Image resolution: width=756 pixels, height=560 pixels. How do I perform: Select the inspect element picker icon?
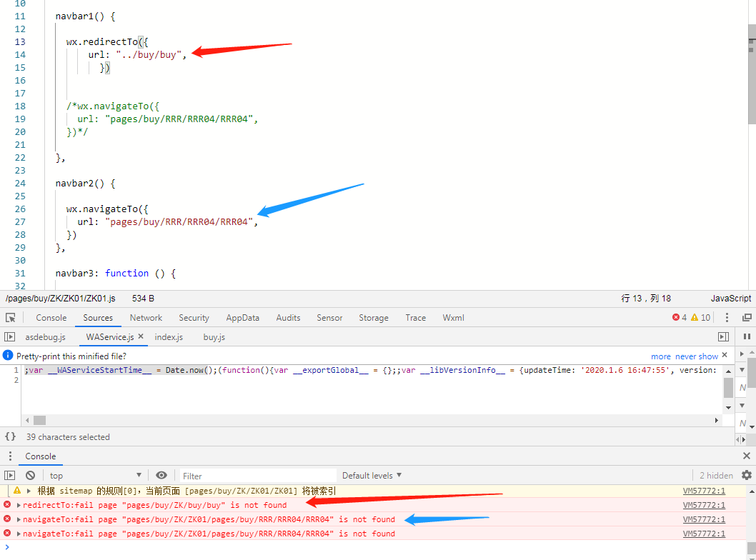pyautogui.click(x=10, y=318)
